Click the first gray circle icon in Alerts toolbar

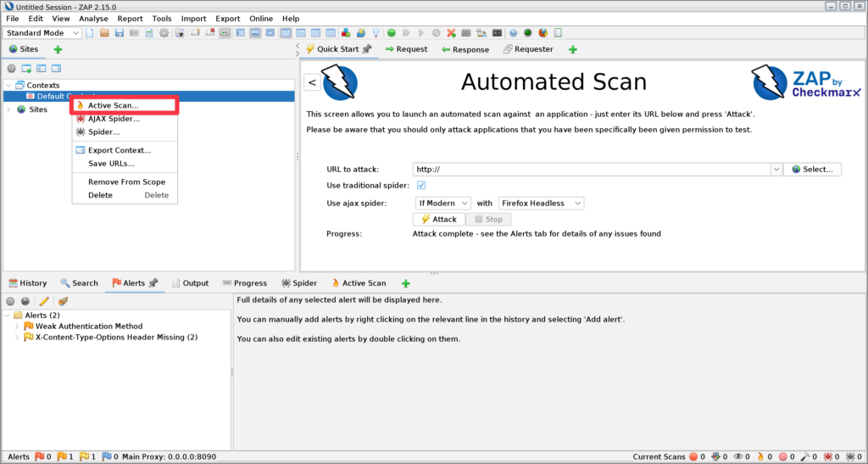point(10,301)
